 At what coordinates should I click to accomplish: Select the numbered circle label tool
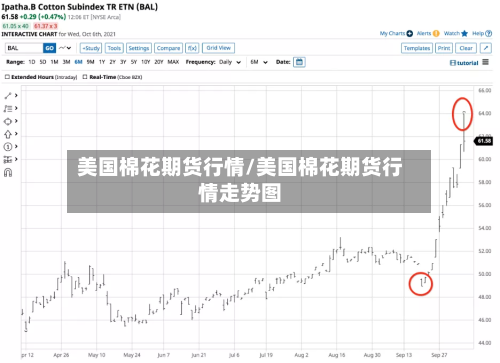8,147
